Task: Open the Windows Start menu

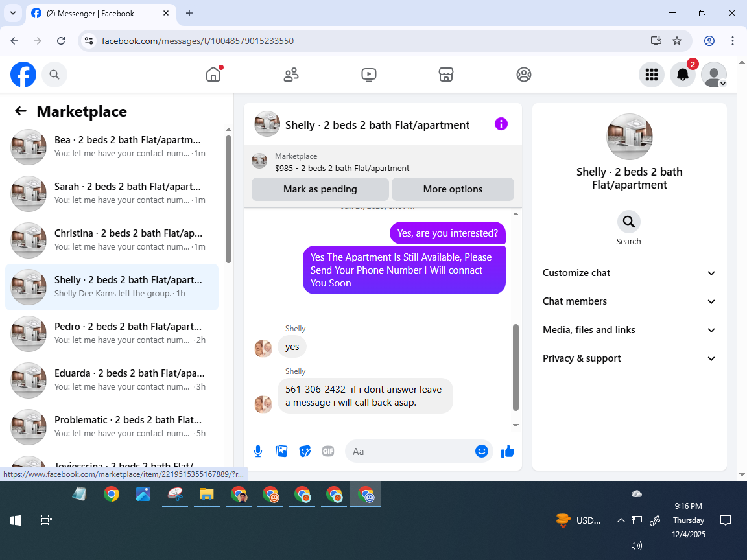Action: (x=16, y=520)
